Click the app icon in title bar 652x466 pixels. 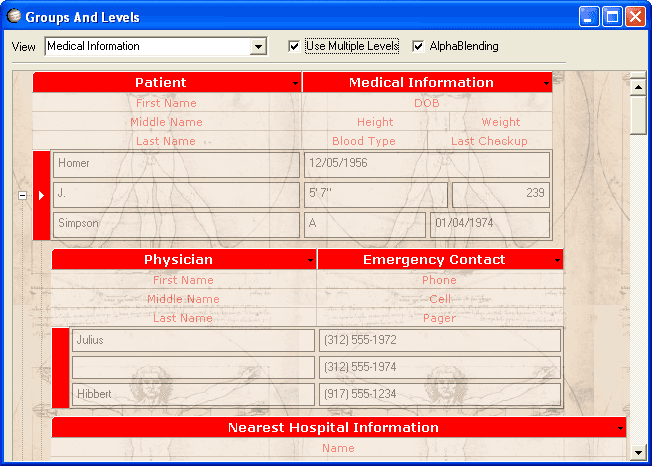pos(14,16)
